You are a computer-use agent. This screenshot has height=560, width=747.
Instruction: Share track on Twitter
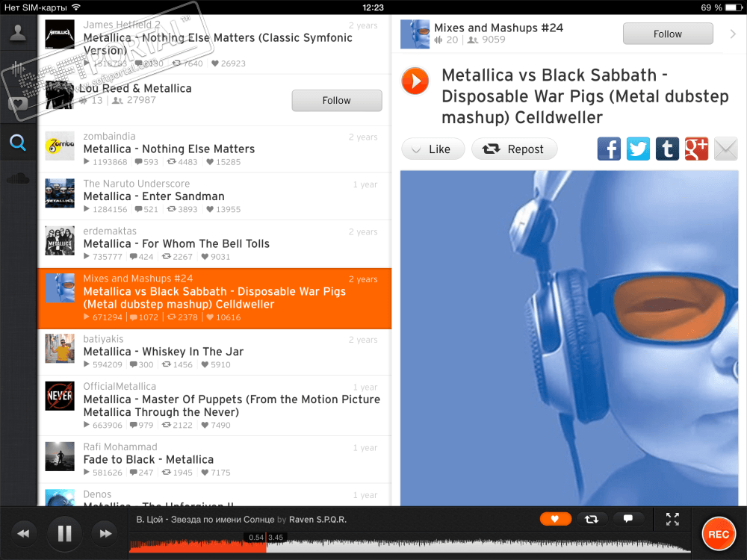point(638,149)
